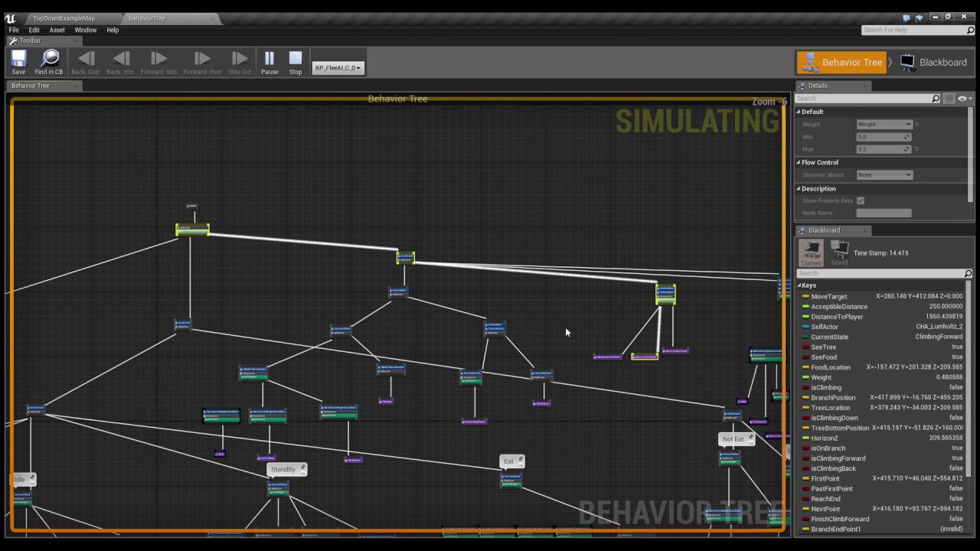Reset Max value to default arrow
The width and height of the screenshot is (980, 551).
tap(916, 149)
